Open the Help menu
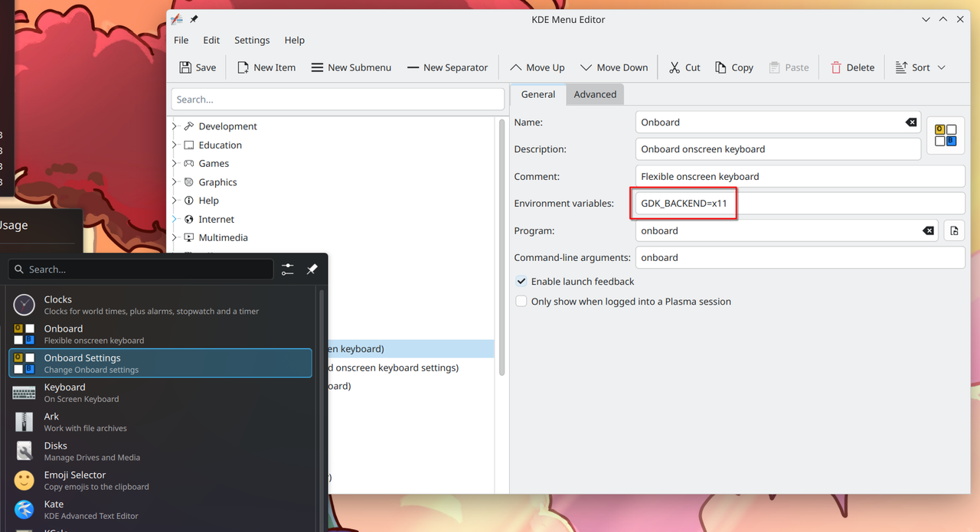The width and height of the screenshot is (980, 532). point(294,40)
